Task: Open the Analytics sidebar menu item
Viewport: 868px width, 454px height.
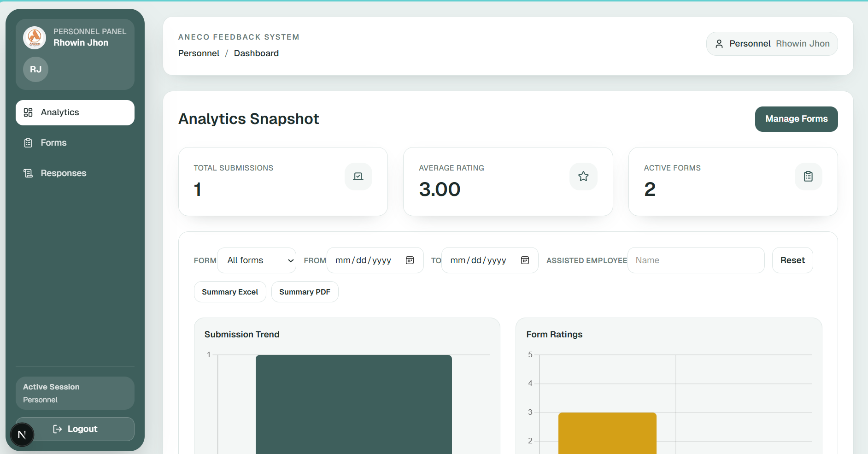Action: point(75,112)
